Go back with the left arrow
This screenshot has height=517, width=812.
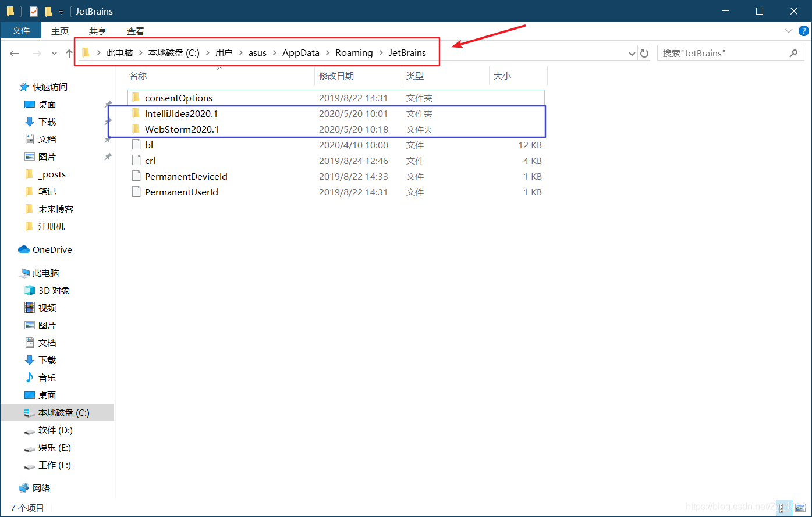point(15,54)
